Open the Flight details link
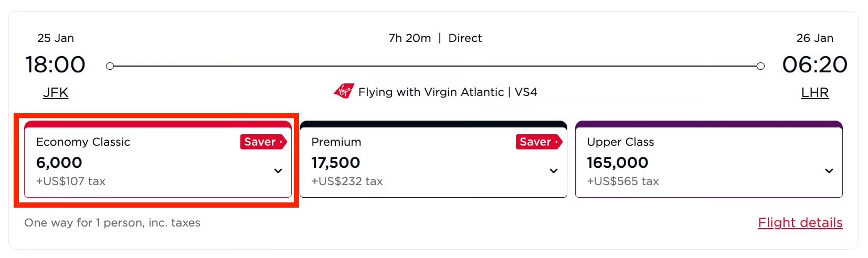The image size is (868, 258). [x=800, y=223]
